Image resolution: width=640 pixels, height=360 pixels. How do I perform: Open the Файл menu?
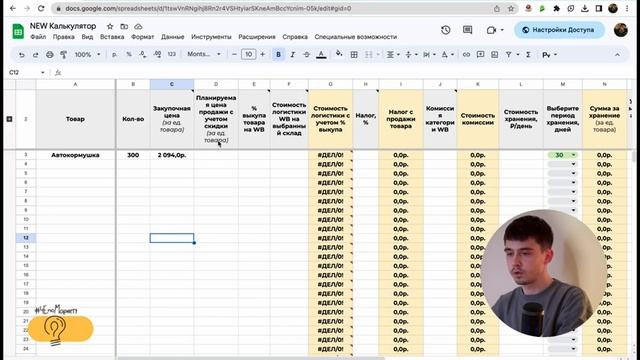pos(38,37)
